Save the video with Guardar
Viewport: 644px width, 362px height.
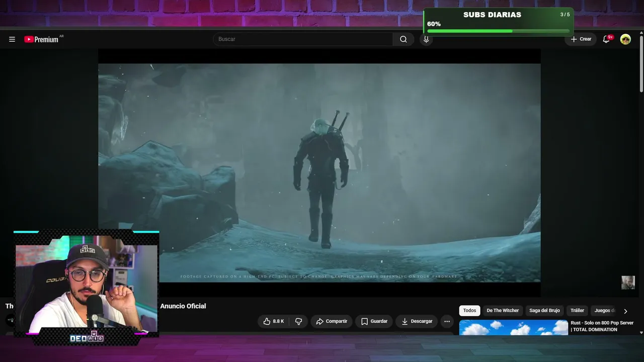(x=374, y=321)
